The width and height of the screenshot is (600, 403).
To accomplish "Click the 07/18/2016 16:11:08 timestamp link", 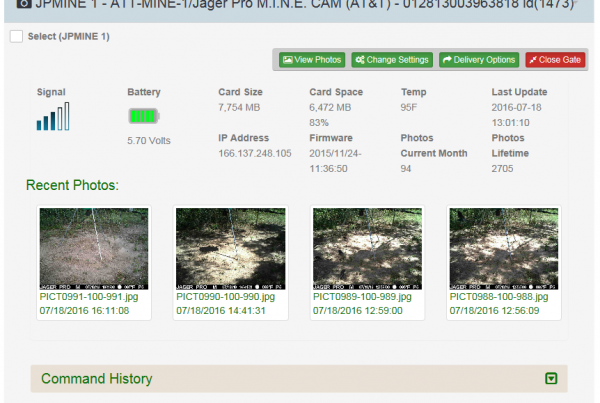I will [x=84, y=310].
